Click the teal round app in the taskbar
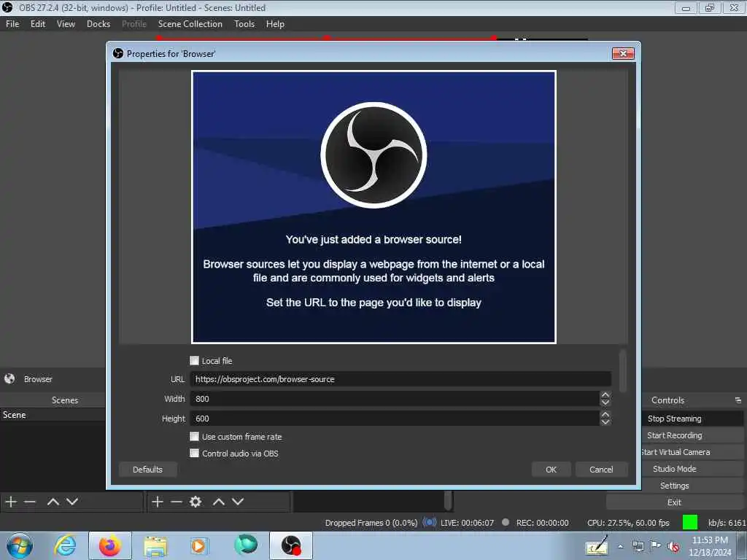Image resolution: width=747 pixels, height=560 pixels. (246, 545)
